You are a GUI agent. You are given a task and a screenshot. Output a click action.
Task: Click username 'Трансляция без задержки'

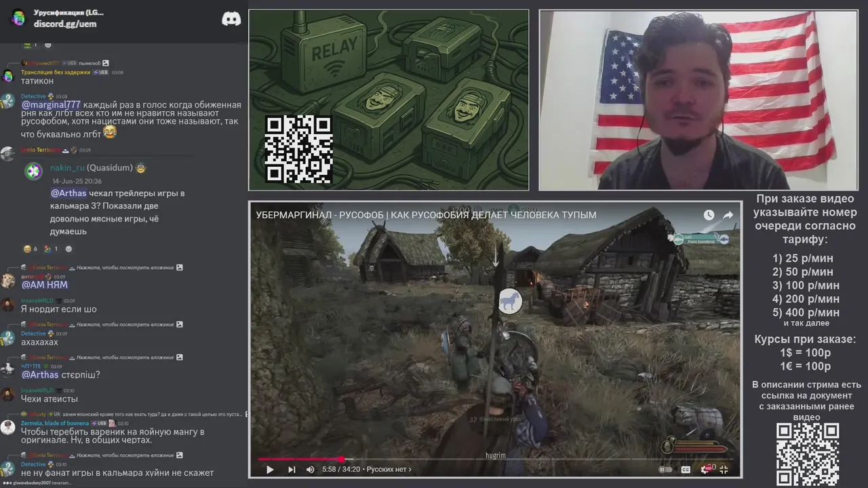click(x=55, y=72)
